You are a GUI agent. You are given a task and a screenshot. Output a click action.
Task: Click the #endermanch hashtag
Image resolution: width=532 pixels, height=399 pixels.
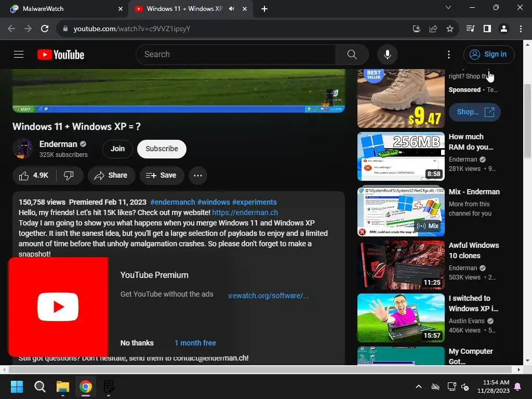coord(172,202)
